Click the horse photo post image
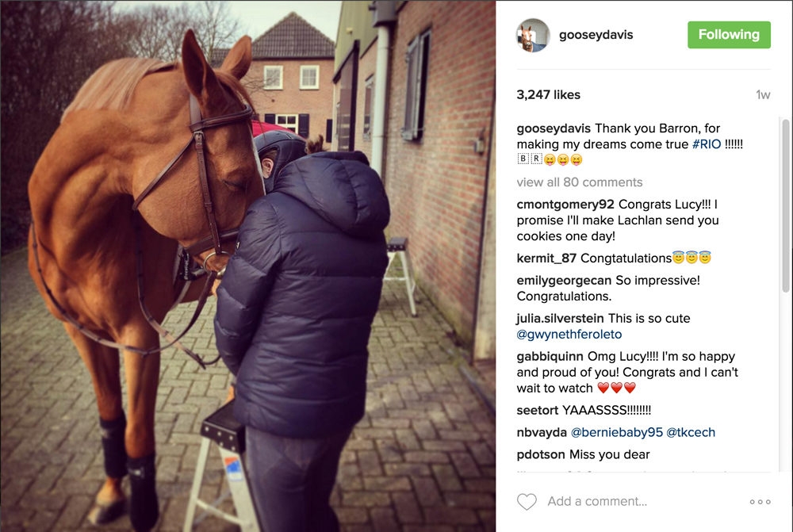The image size is (793, 532). pyautogui.click(x=247, y=266)
